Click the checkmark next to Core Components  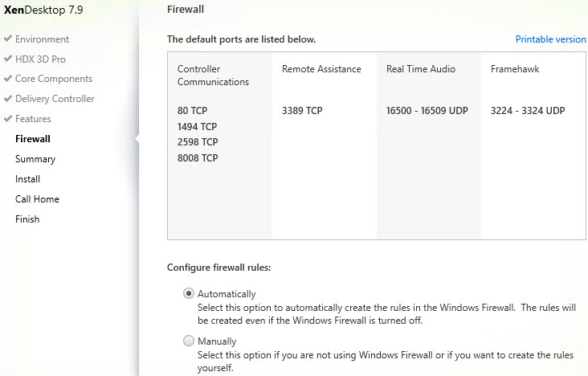click(8, 79)
